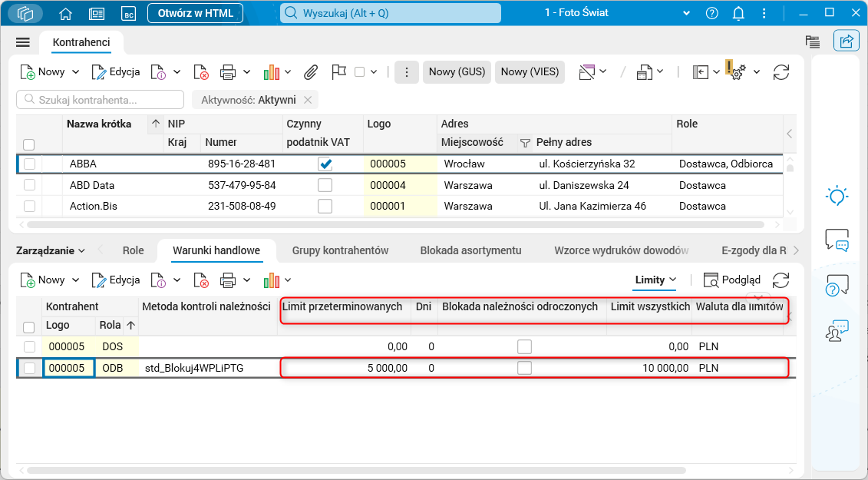
Task: Open the notifications bell
Action: (738, 13)
